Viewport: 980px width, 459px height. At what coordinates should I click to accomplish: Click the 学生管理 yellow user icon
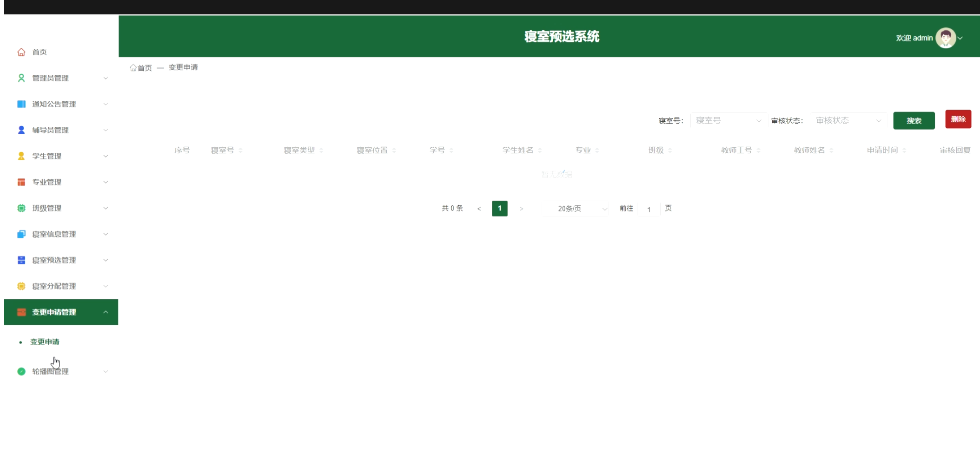[x=21, y=156]
